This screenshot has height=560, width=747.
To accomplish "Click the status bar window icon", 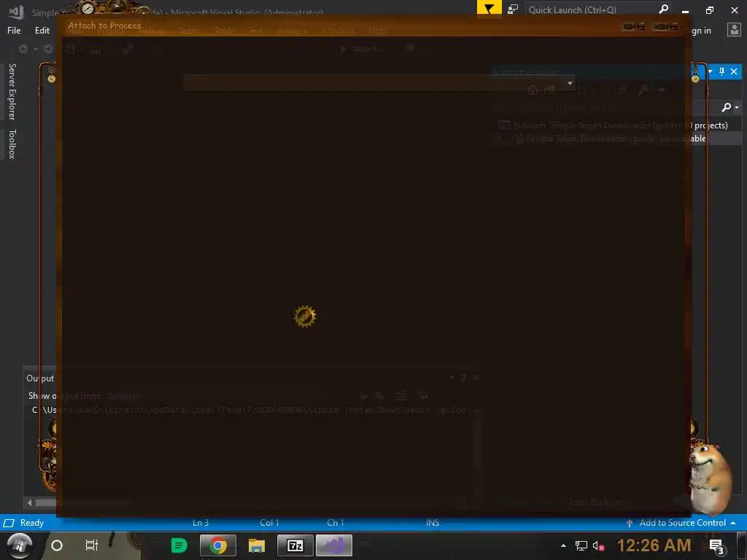I will [x=9, y=523].
